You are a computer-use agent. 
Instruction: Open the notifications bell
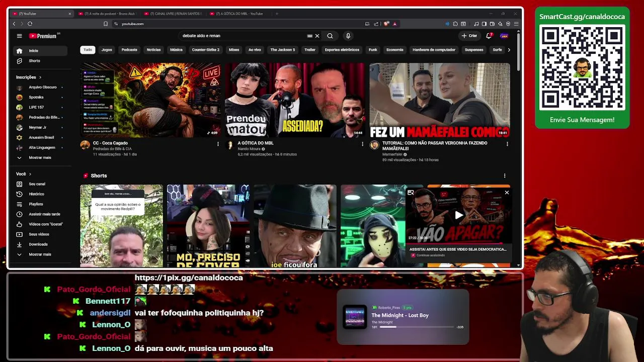coord(489,36)
